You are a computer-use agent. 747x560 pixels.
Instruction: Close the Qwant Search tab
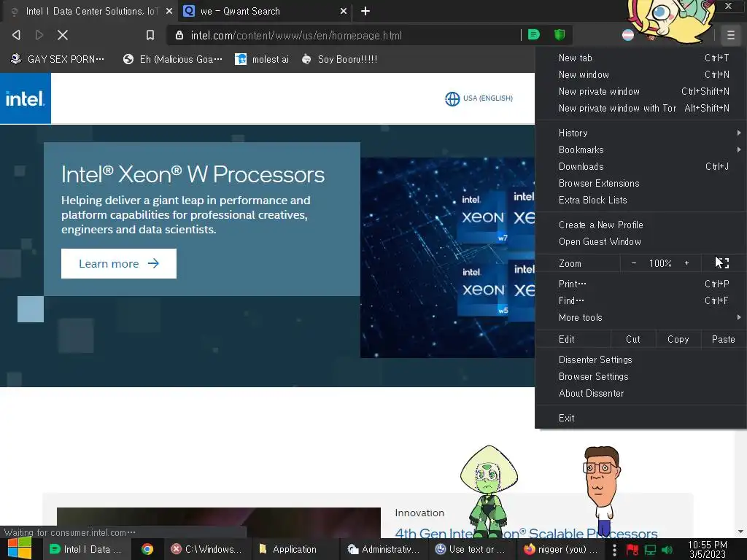point(343,11)
